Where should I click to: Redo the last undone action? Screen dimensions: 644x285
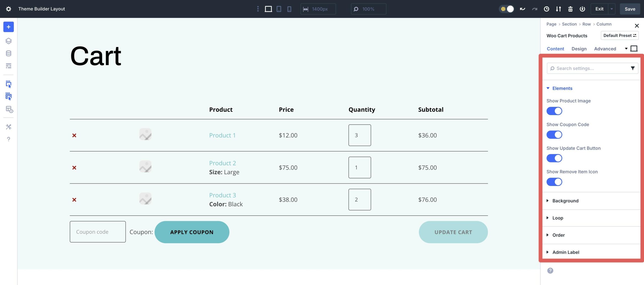(534, 9)
